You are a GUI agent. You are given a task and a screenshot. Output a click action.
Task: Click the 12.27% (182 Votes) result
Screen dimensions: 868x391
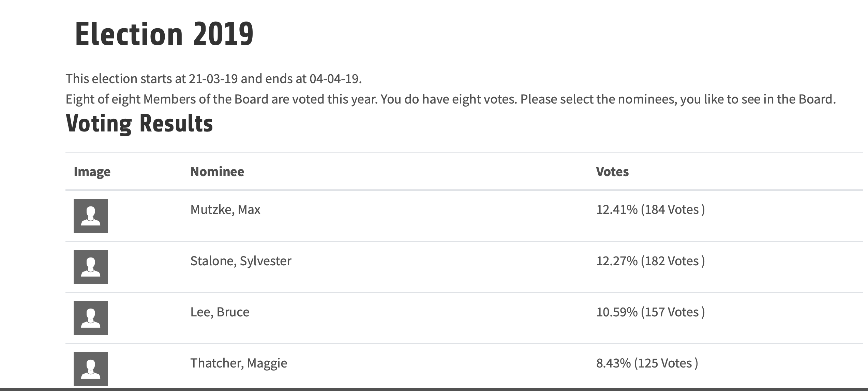tap(650, 261)
